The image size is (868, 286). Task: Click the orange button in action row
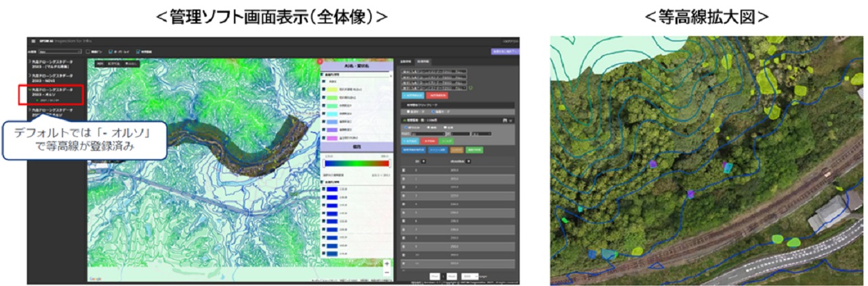(458, 148)
